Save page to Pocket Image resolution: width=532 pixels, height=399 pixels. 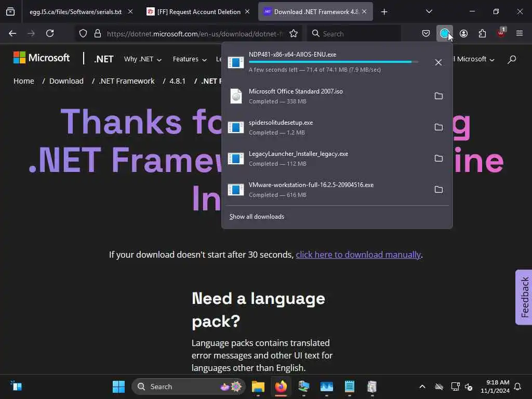point(426,34)
